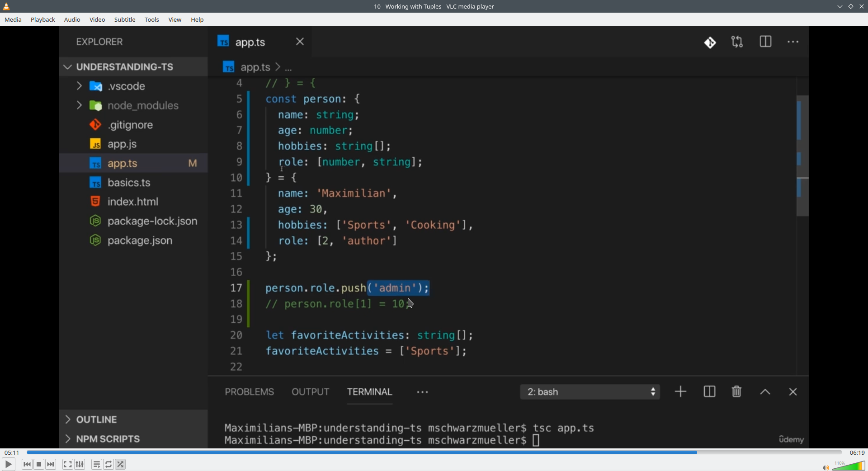Open the Help menu

198,20
